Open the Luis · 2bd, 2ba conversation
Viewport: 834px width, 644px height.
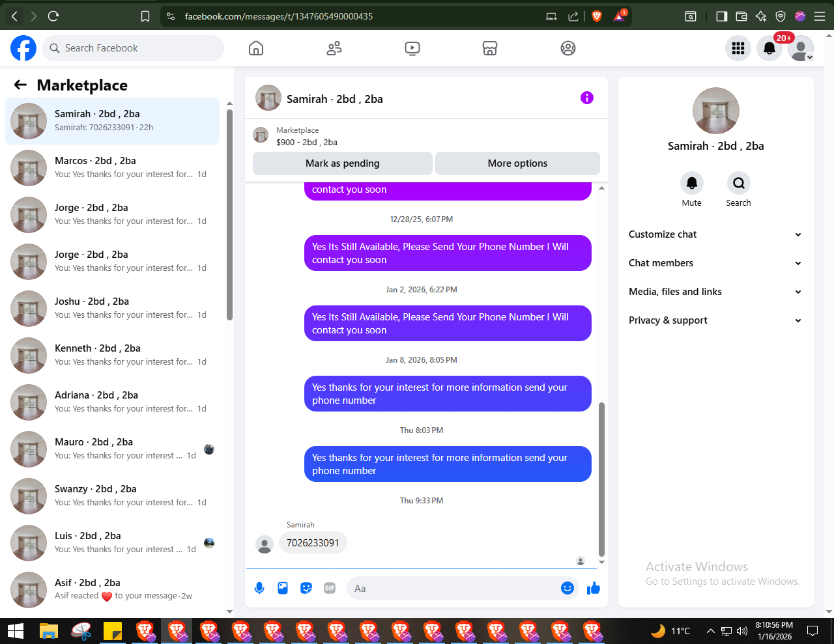112,543
